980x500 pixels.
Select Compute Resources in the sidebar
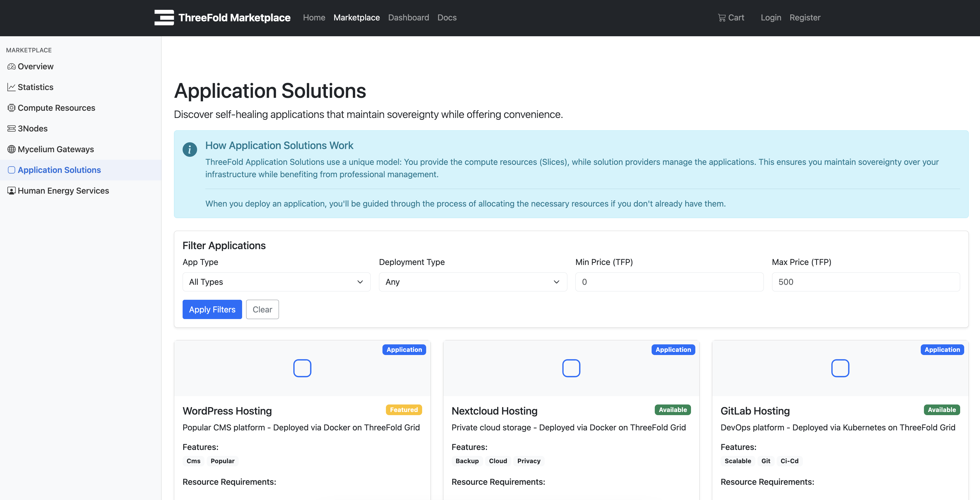[x=81, y=108]
